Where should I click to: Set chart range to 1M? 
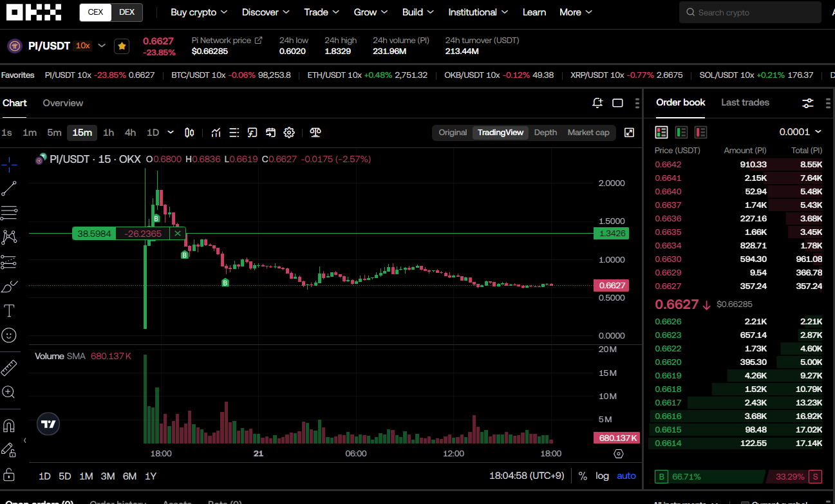pyautogui.click(x=86, y=476)
